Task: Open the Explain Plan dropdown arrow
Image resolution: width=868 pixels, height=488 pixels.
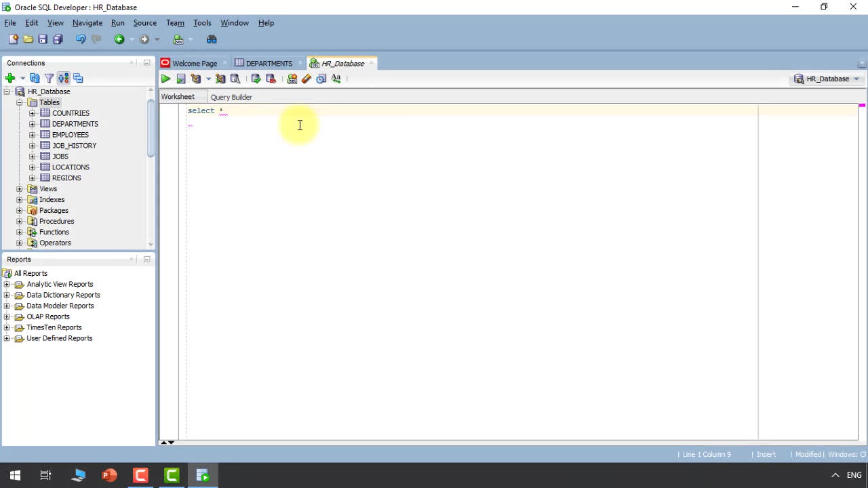Action: (x=208, y=79)
